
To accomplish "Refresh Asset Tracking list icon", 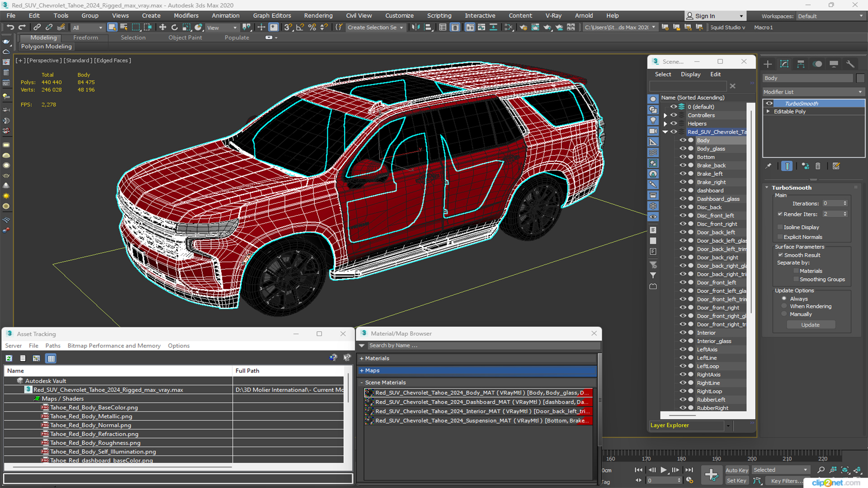I will point(9,358).
